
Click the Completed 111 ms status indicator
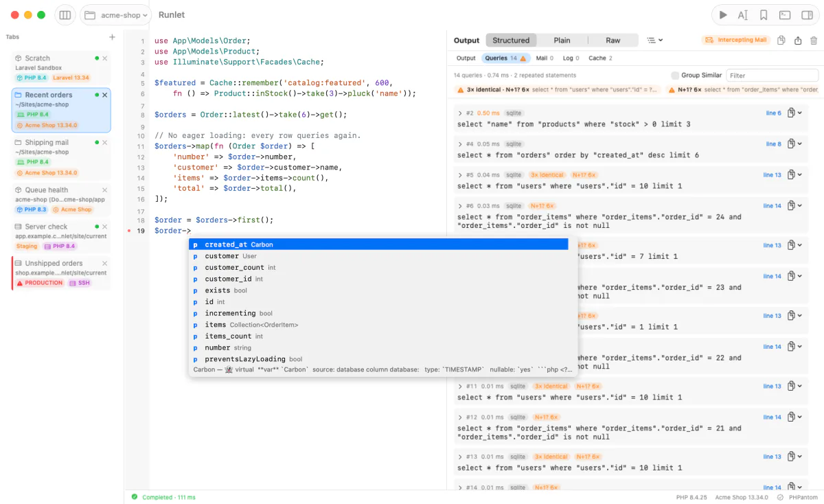pos(163,497)
